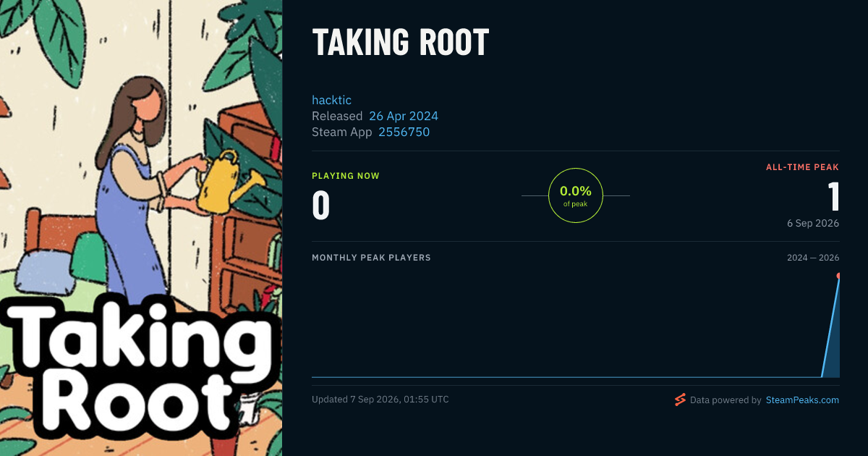Click the Monthly Peak Players heading

[x=371, y=258]
